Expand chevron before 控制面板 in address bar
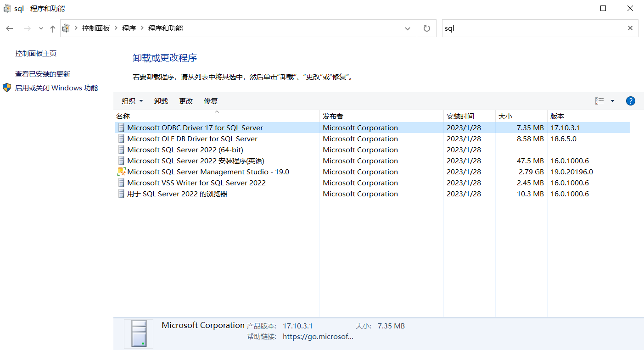644x350 pixels. click(76, 28)
